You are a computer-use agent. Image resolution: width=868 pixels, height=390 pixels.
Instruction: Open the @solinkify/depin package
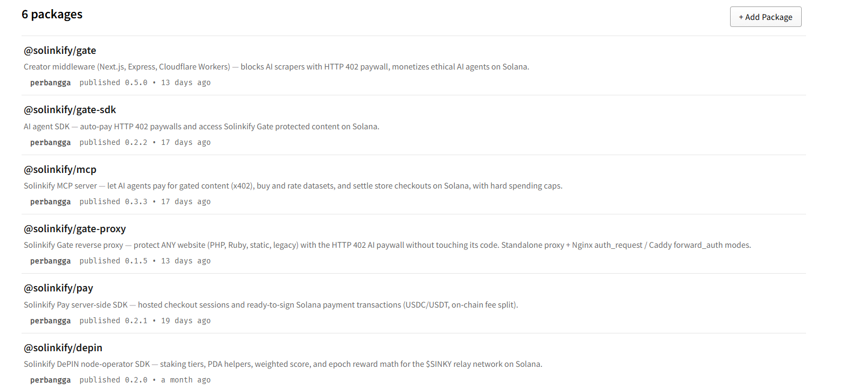click(x=63, y=348)
